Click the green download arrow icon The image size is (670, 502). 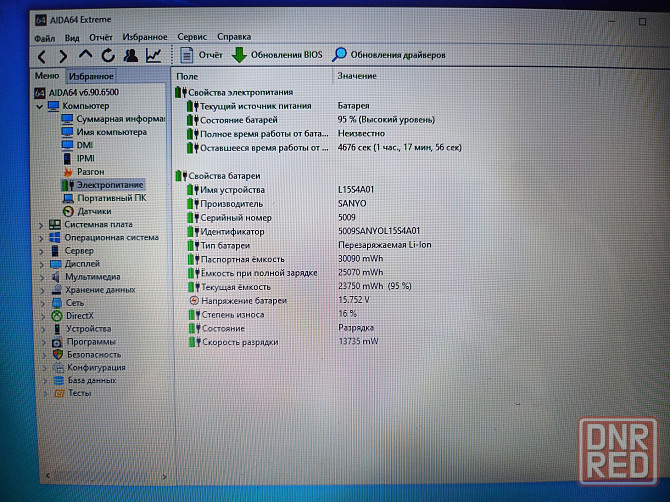point(239,55)
